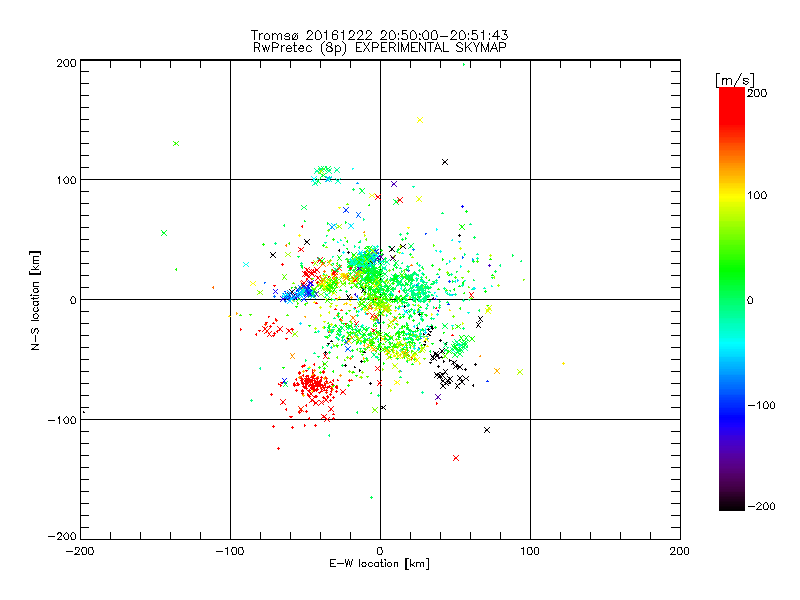This screenshot has height=600, width=800.
Task: Click the colorbar label '0'
Action: point(750,300)
